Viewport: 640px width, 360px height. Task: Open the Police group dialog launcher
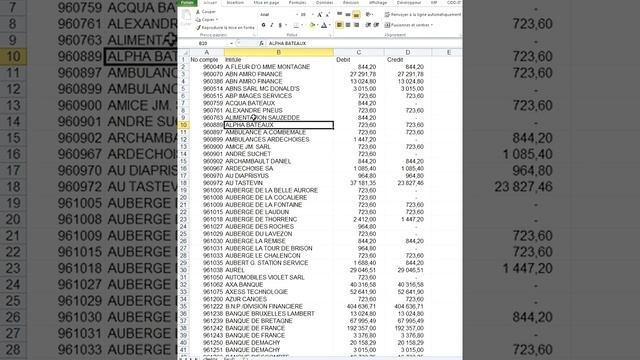tap(330, 35)
